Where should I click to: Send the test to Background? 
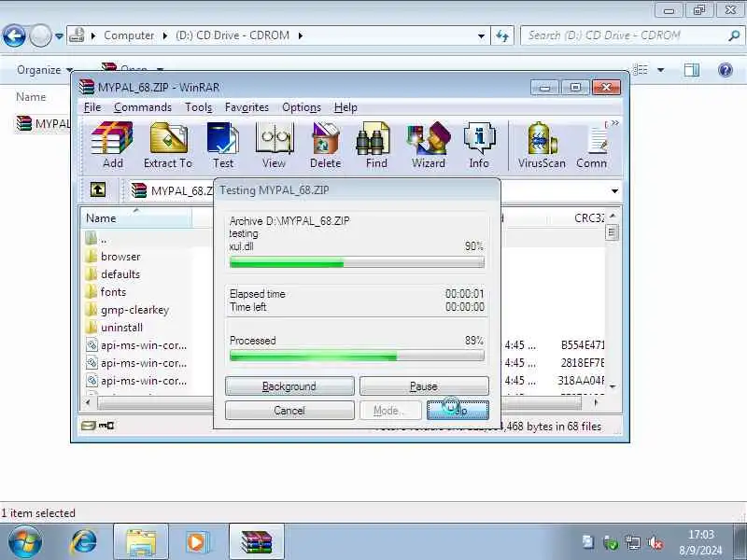point(289,386)
